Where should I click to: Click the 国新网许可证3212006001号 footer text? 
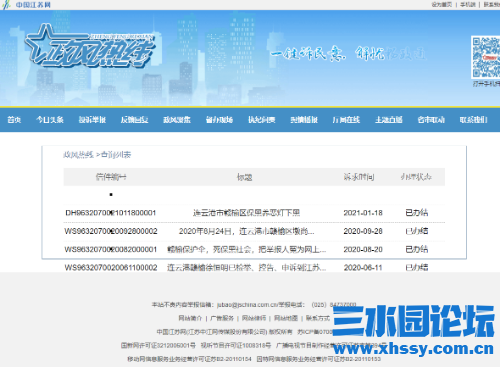[x=158, y=345]
